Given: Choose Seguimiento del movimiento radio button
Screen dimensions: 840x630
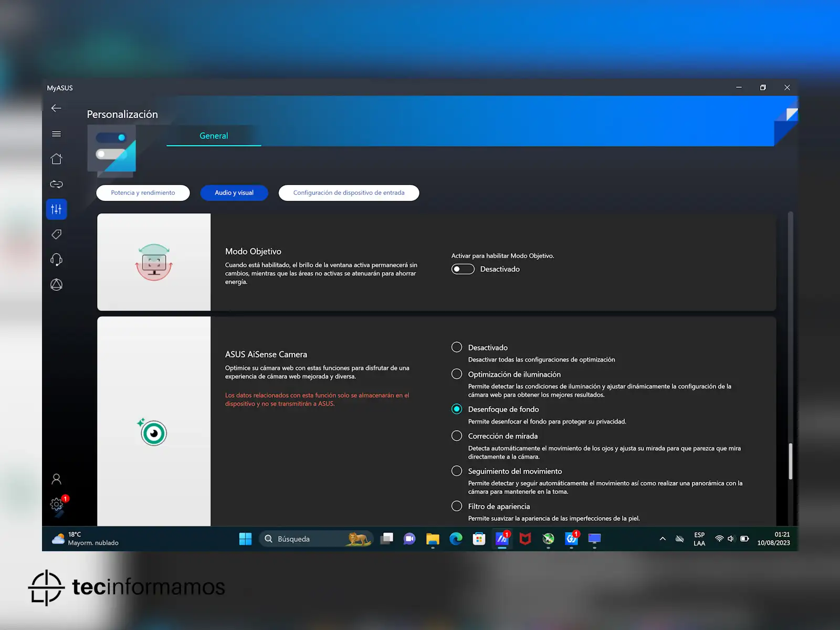Looking at the screenshot, I should pos(457,471).
